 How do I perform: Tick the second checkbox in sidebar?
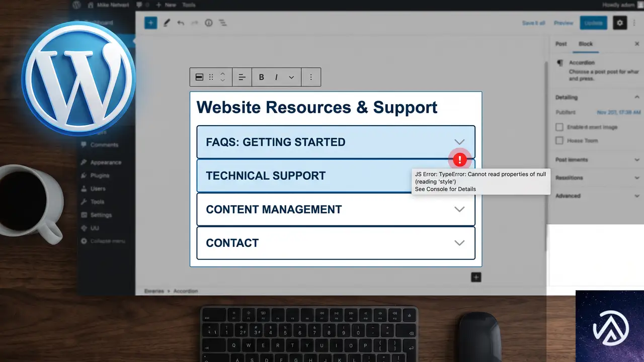point(559,141)
